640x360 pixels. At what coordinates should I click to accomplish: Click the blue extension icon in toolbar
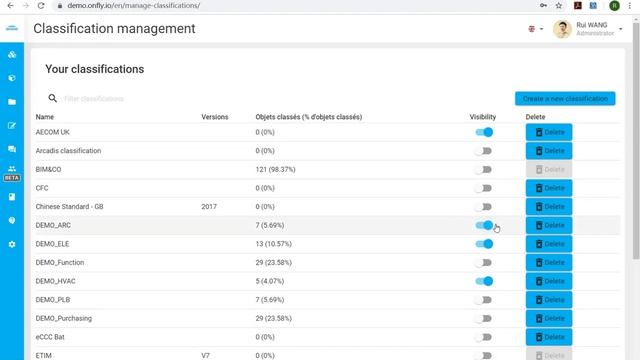pos(593,5)
